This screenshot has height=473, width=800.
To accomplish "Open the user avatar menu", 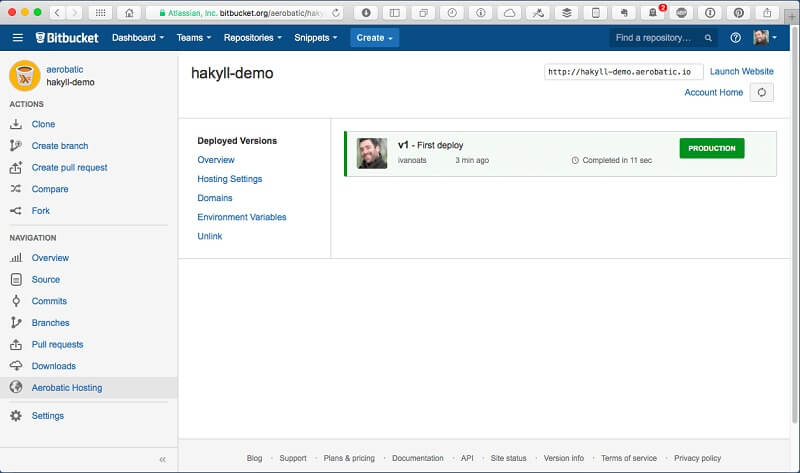I will [765, 37].
